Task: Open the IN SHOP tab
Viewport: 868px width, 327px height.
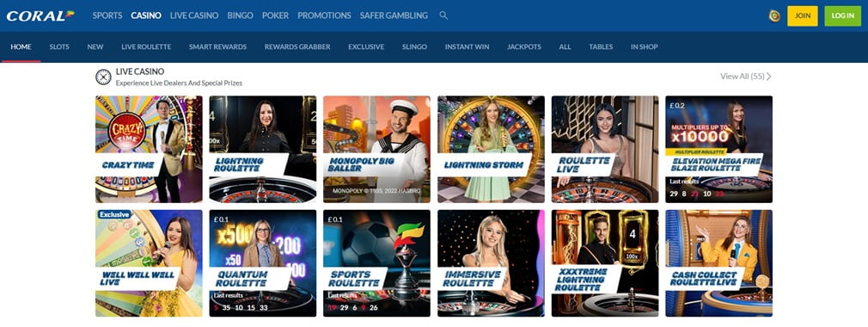Action: click(x=645, y=47)
